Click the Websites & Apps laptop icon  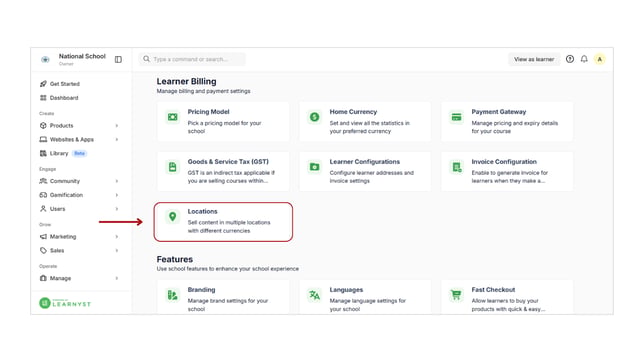pyautogui.click(x=43, y=139)
